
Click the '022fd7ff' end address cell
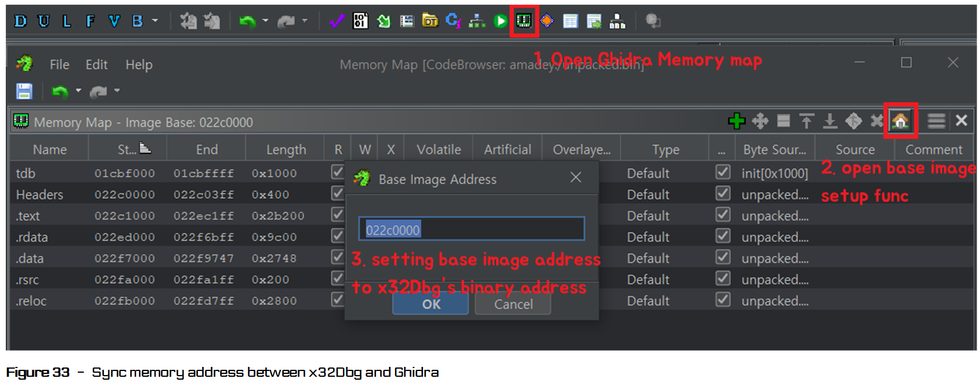[x=204, y=301]
